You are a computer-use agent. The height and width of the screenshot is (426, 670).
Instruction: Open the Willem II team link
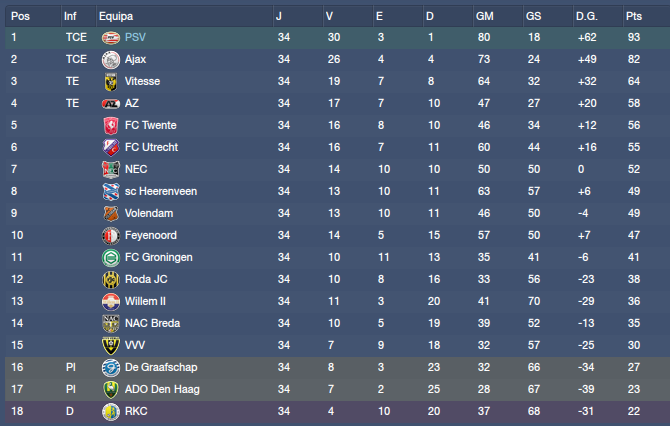146,301
